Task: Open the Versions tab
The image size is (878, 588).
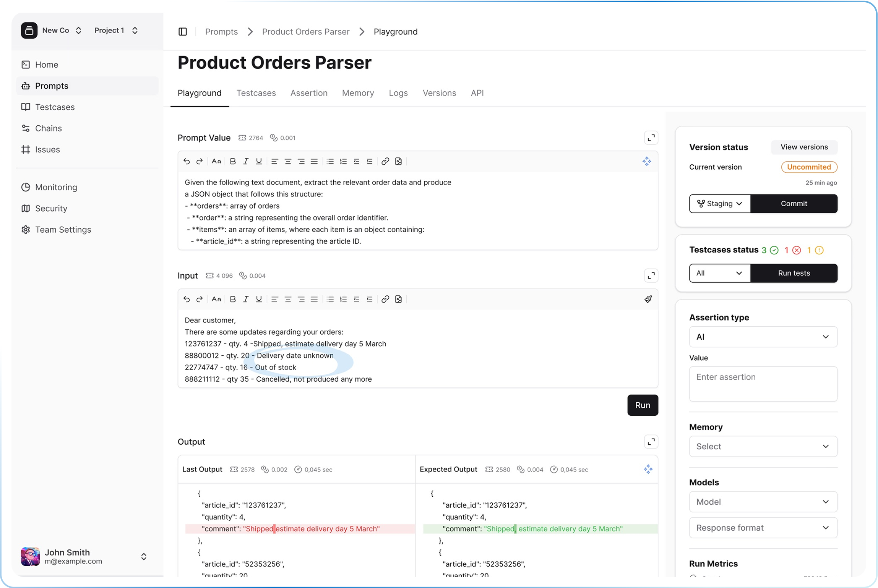Action: 439,93
